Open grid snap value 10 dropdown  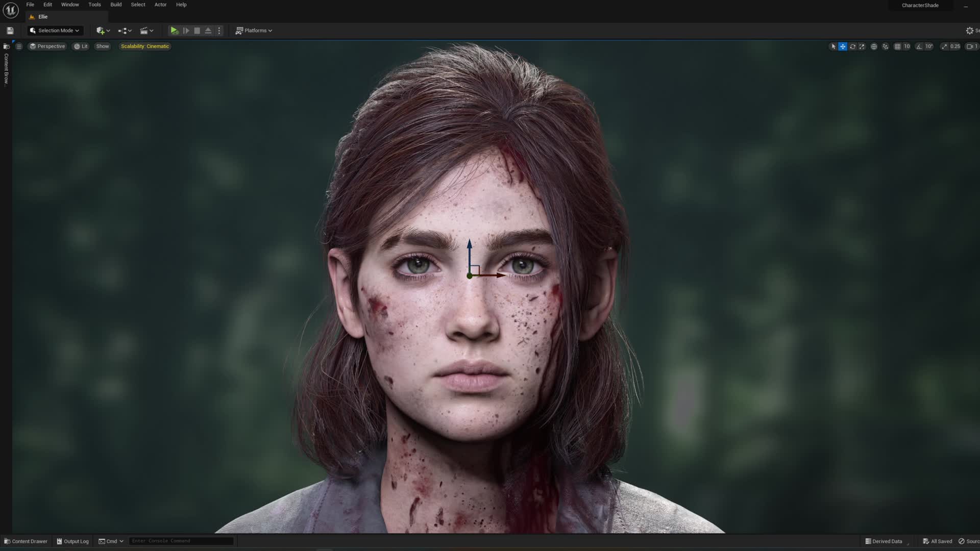[x=907, y=46]
